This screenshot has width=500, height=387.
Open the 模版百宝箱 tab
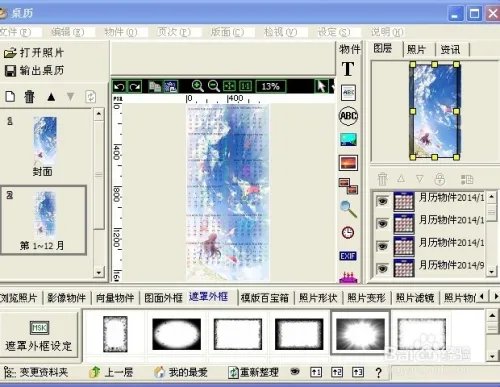pyautogui.click(x=265, y=298)
